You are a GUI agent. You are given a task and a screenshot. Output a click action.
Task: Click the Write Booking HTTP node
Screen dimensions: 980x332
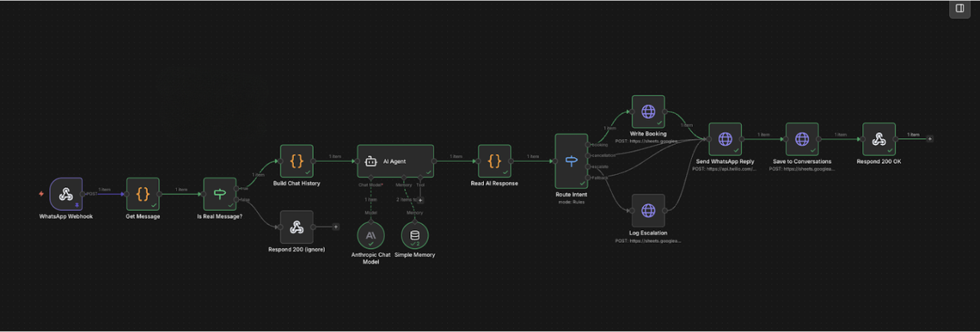click(x=648, y=112)
